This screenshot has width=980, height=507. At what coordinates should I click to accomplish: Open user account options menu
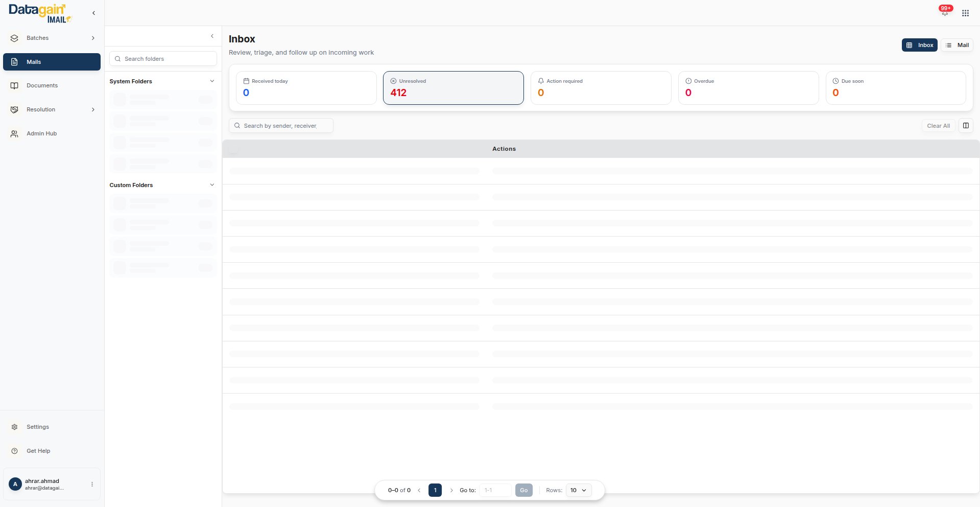(x=92, y=484)
